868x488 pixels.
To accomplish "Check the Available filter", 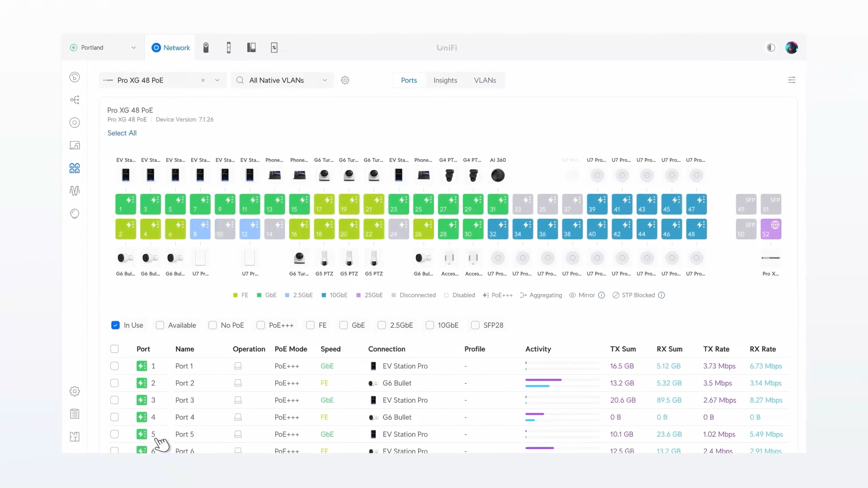I will (160, 325).
